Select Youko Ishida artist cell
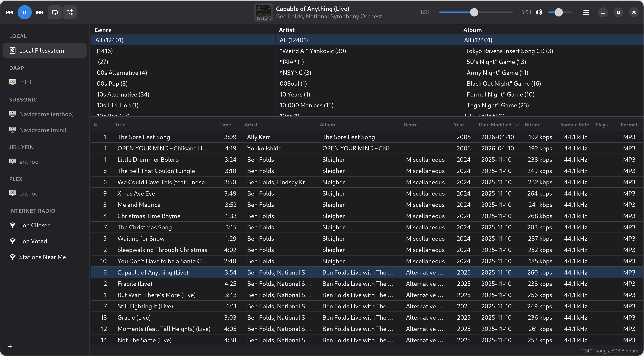 (264, 148)
